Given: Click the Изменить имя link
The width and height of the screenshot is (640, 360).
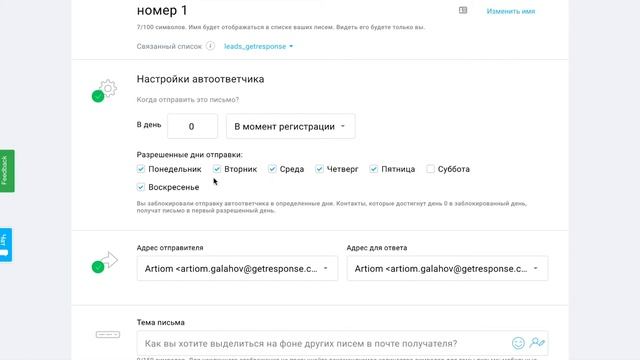Looking at the screenshot, I should coord(511,11).
